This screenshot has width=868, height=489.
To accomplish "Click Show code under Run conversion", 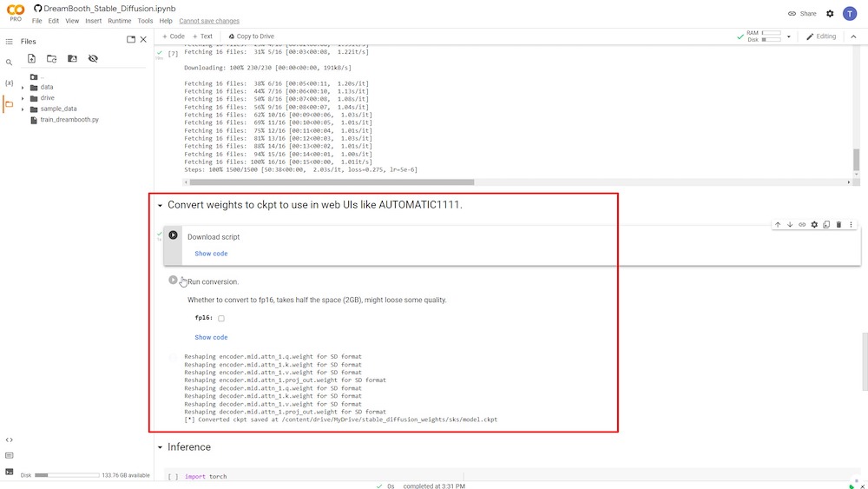I will [211, 337].
